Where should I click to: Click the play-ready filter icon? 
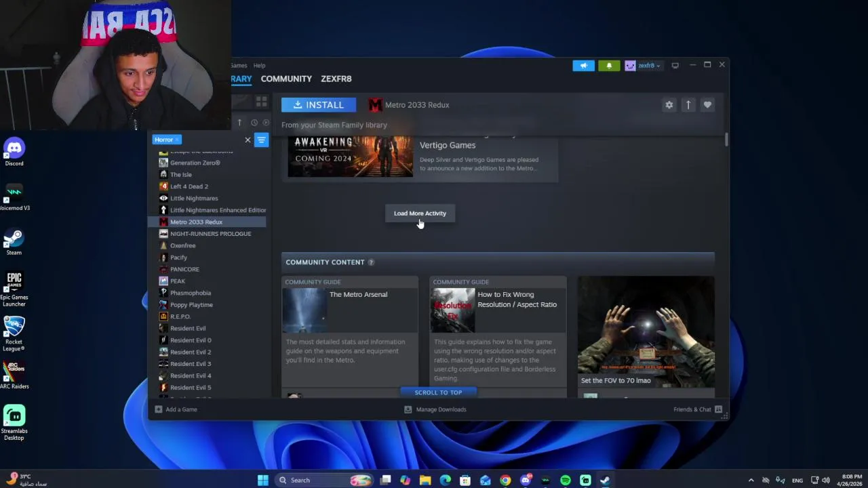click(x=266, y=123)
